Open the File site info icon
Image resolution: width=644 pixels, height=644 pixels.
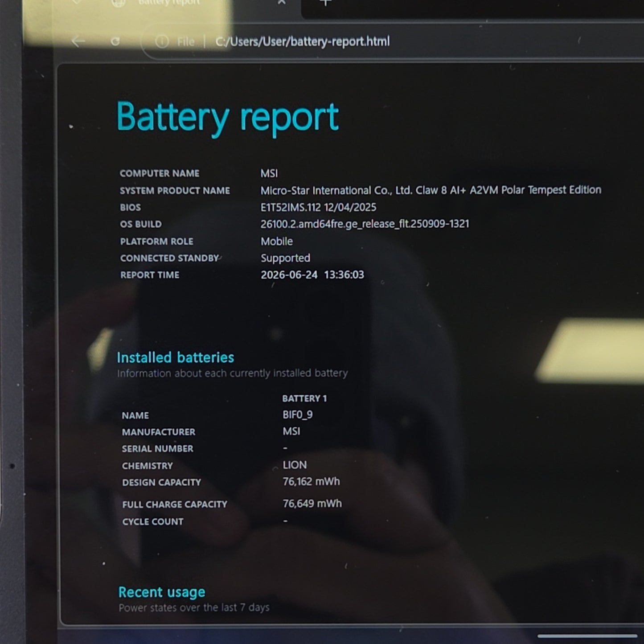click(x=162, y=41)
